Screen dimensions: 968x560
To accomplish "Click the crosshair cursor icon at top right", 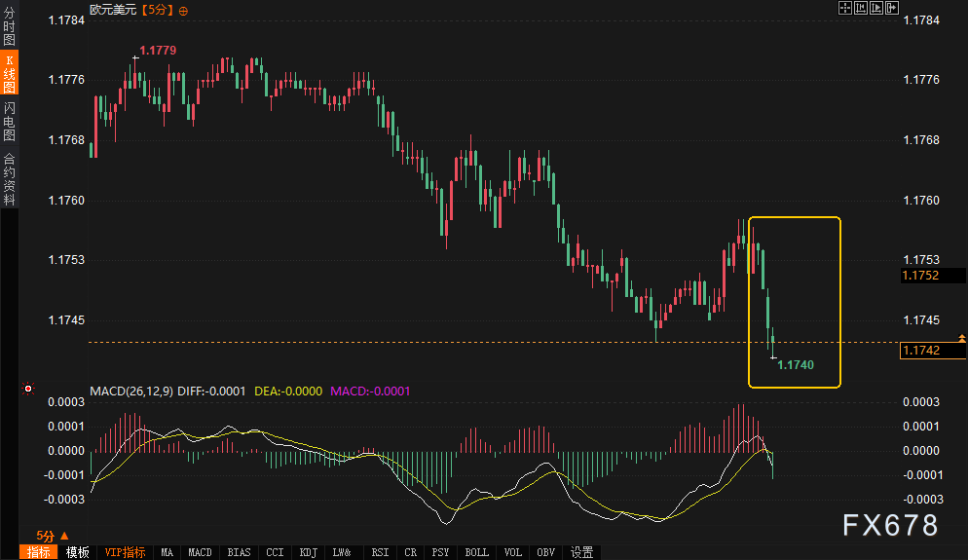I will (x=845, y=8).
